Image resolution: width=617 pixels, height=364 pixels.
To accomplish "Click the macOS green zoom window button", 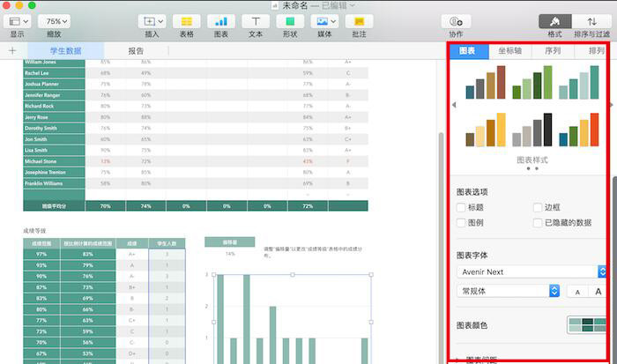I will pyautogui.click(x=33, y=5).
